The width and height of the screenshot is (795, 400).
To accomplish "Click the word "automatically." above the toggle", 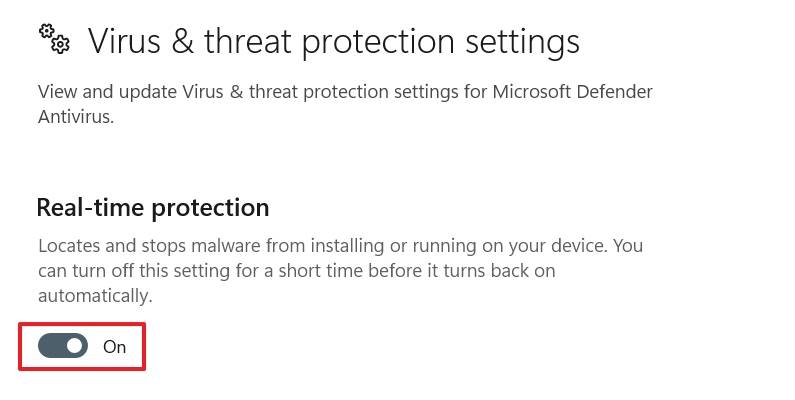I will coord(95,296).
